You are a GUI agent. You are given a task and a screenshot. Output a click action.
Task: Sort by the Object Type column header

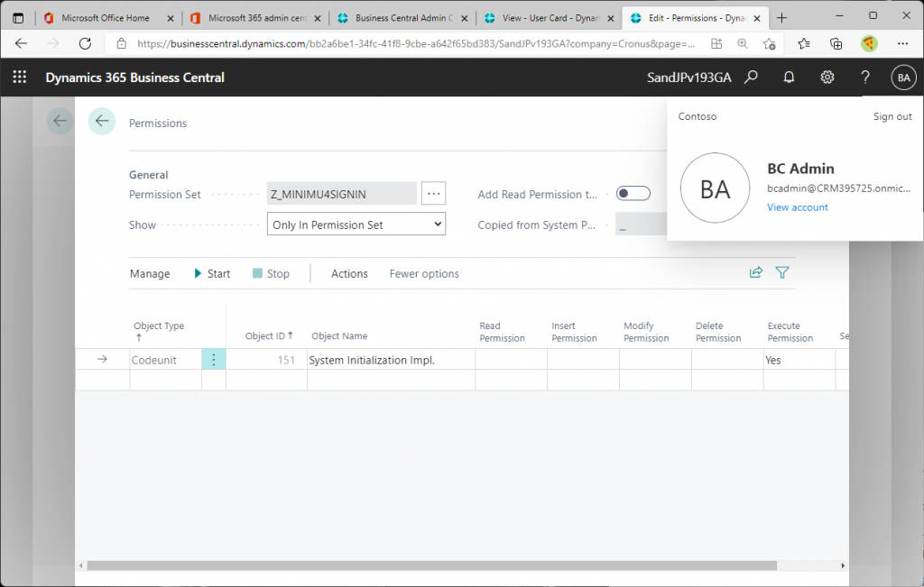[x=159, y=331]
